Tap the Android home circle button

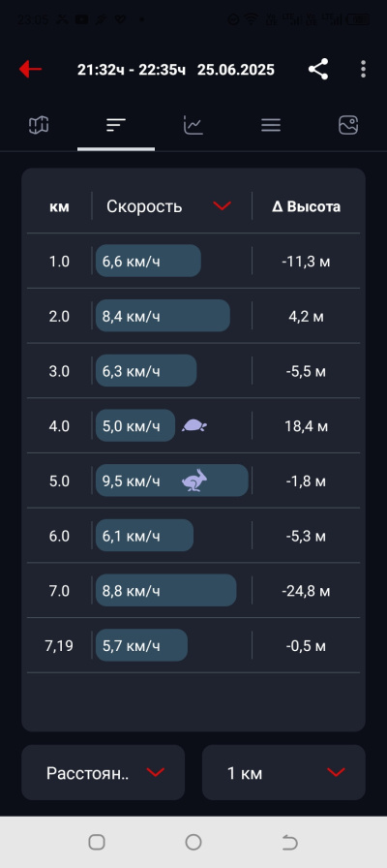(x=193, y=842)
